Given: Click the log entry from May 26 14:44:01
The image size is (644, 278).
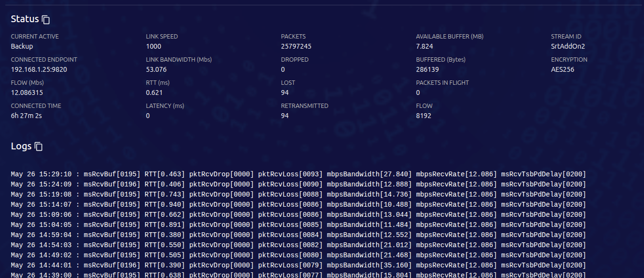Looking at the screenshot, I should pyautogui.click(x=298, y=265).
